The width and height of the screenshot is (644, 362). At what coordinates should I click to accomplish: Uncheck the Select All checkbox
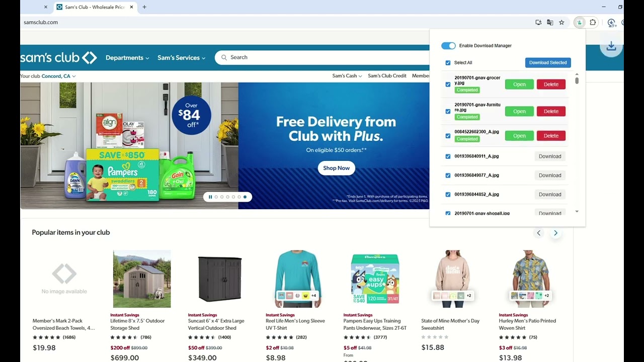tap(448, 63)
